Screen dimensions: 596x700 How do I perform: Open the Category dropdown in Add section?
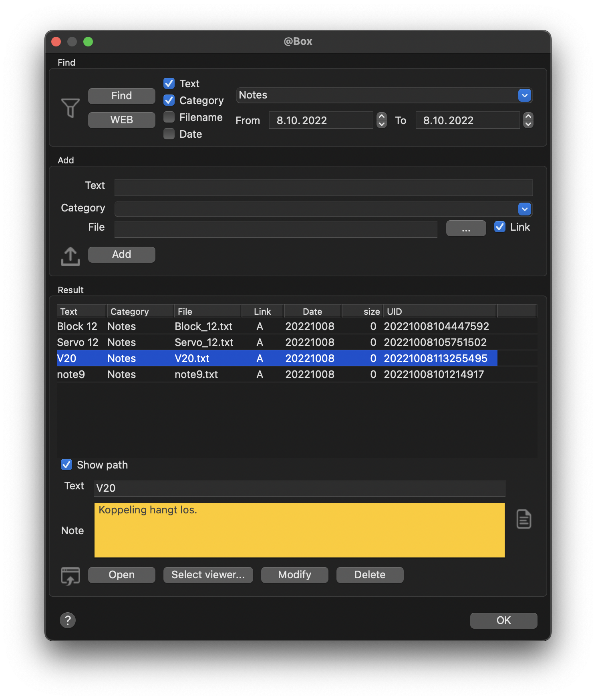pyautogui.click(x=524, y=209)
